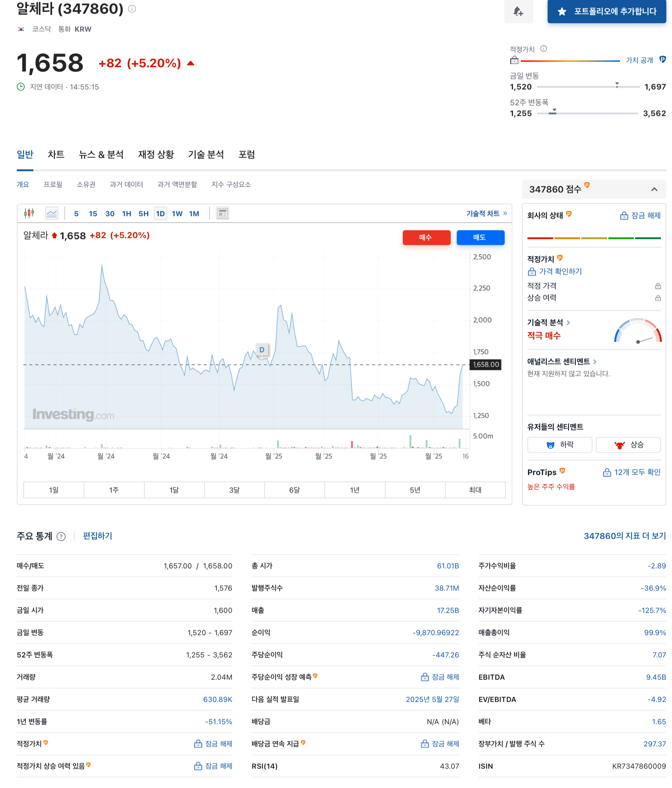Click the 적정가치 info icon at top right
672x788 pixels.
pyautogui.click(x=543, y=49)
